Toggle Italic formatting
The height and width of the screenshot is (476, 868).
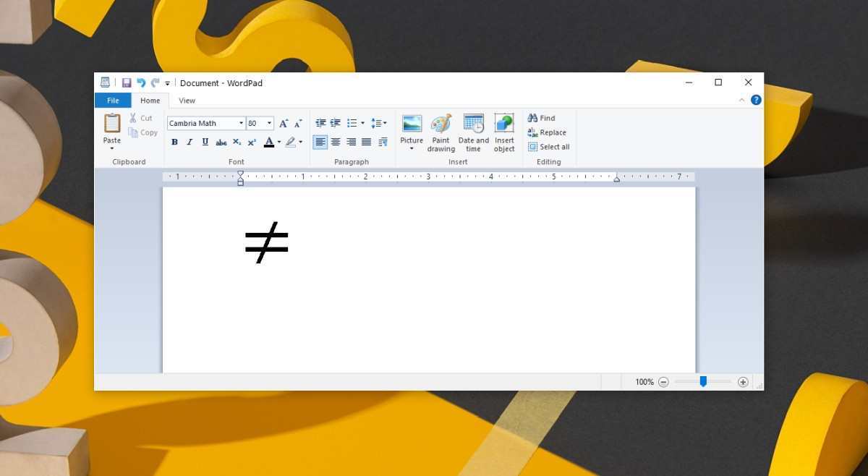(190, 143)
